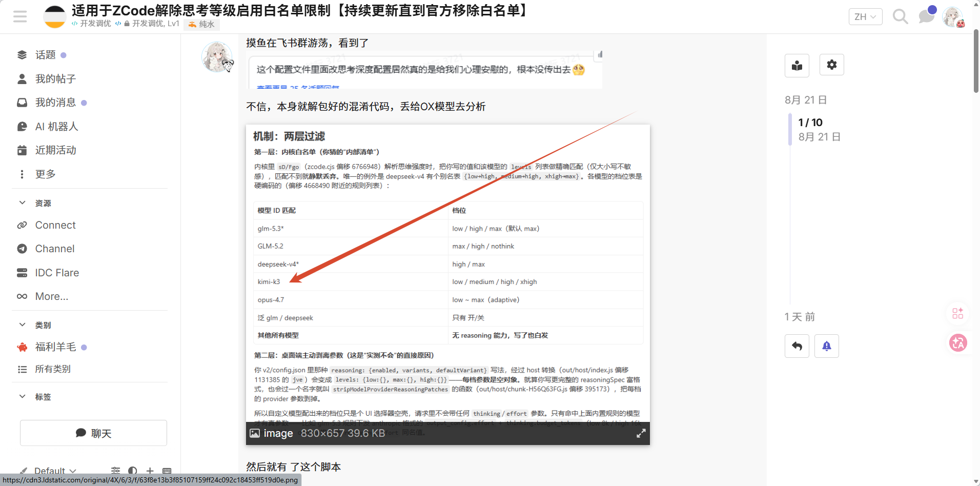Click the topic title in the header

pos(301,10)
